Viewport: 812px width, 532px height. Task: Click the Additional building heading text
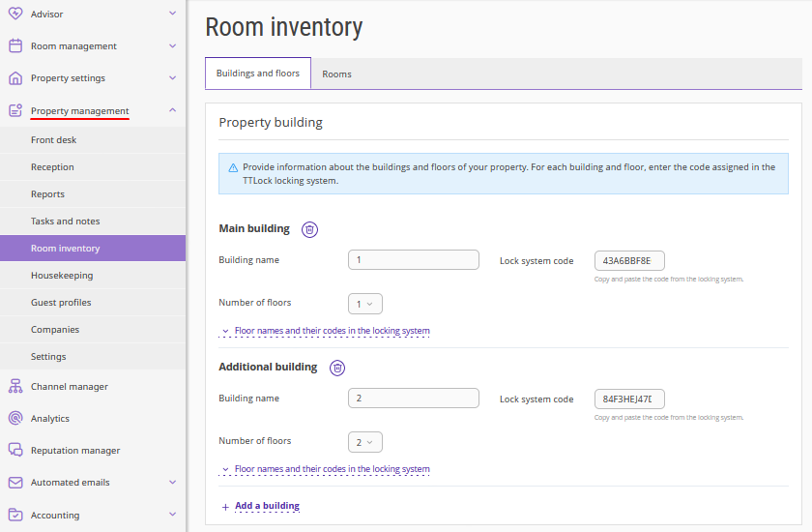pos(268,367)
